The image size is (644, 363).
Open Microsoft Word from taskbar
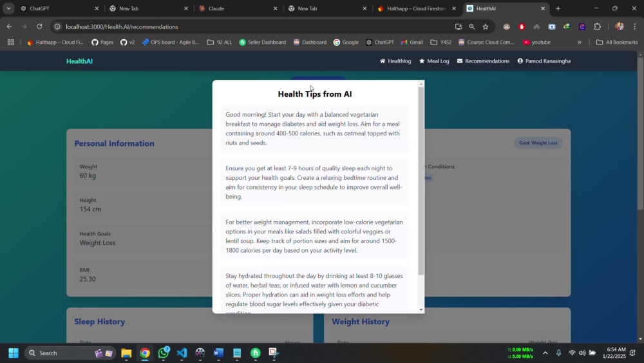pyautogui.click(x=218, y=353)
